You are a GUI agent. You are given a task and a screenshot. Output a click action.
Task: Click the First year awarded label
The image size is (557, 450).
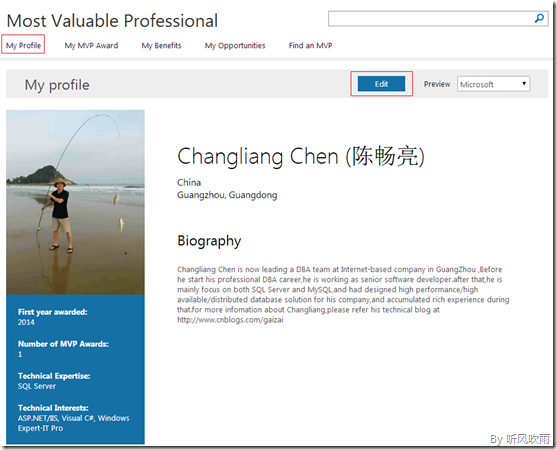point(53,312)
